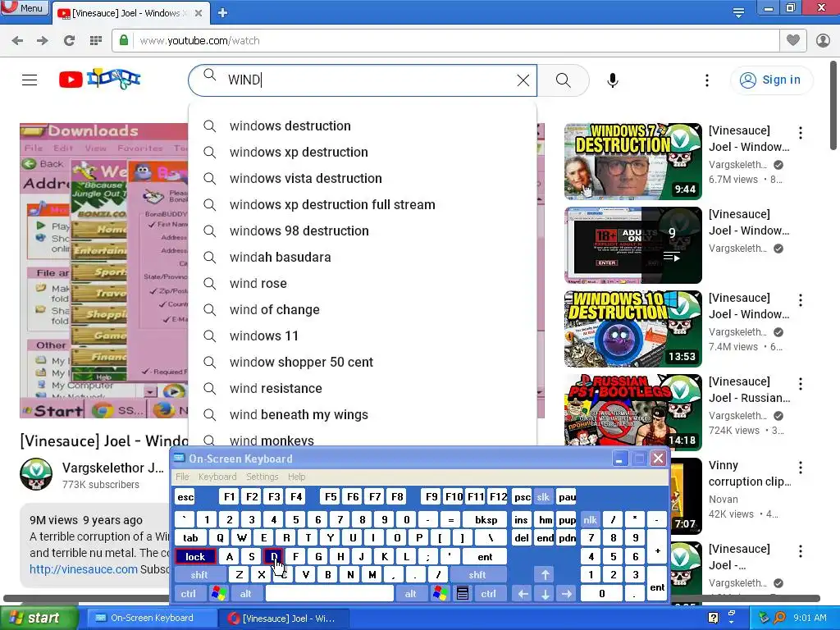Click the bksp key on keyboard
Image resolution: width=840 pixels, height=630 pixels.
(x=486, y=519)
